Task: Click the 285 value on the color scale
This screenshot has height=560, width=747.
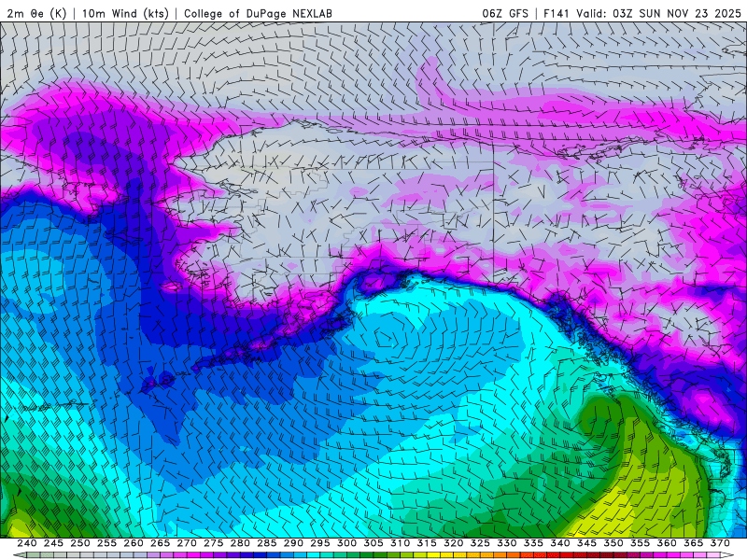Action: point(267,543)
